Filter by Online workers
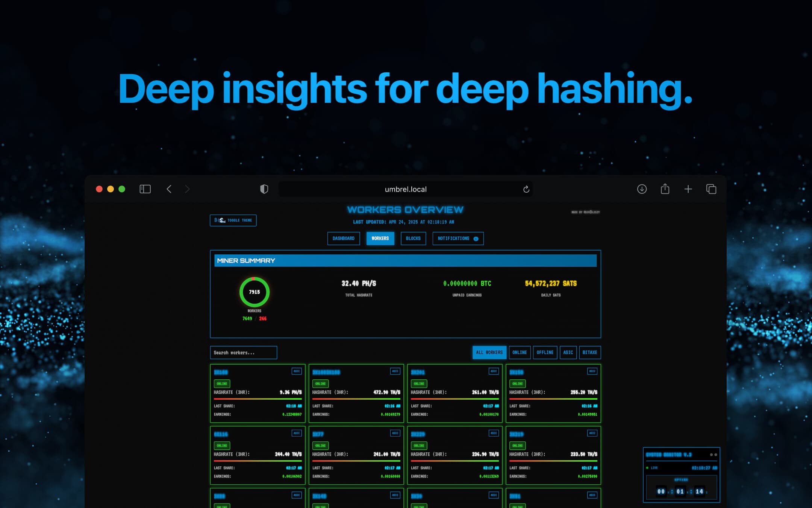This screenshot has height=508, width=812. point(520,353)
